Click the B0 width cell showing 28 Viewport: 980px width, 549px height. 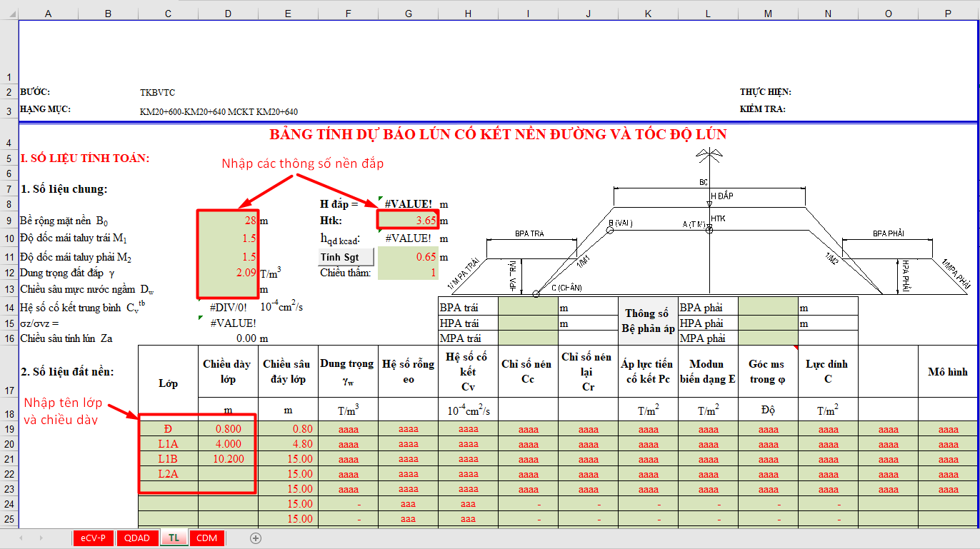pos(228,221)
